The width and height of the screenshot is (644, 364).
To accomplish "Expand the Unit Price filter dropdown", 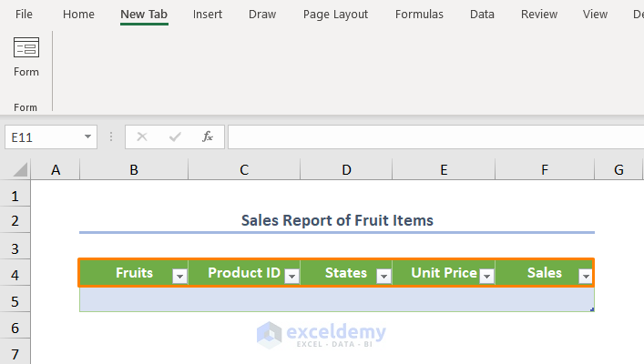I will point(486,276).
